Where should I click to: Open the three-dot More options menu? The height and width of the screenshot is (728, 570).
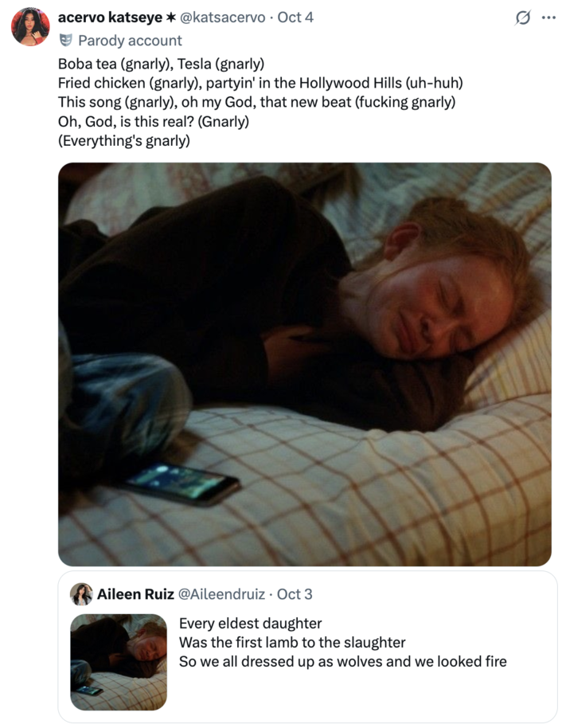coord(549,18)
